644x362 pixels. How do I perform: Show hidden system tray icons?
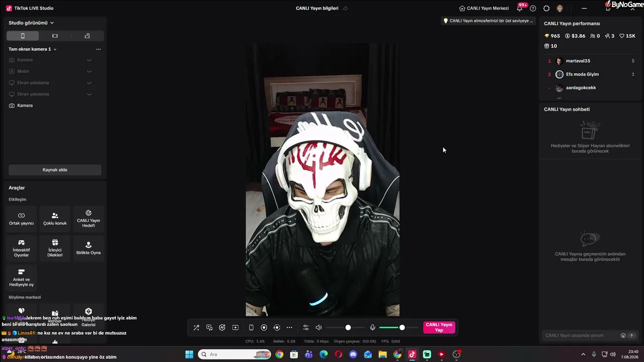click(x=583, y=354)
